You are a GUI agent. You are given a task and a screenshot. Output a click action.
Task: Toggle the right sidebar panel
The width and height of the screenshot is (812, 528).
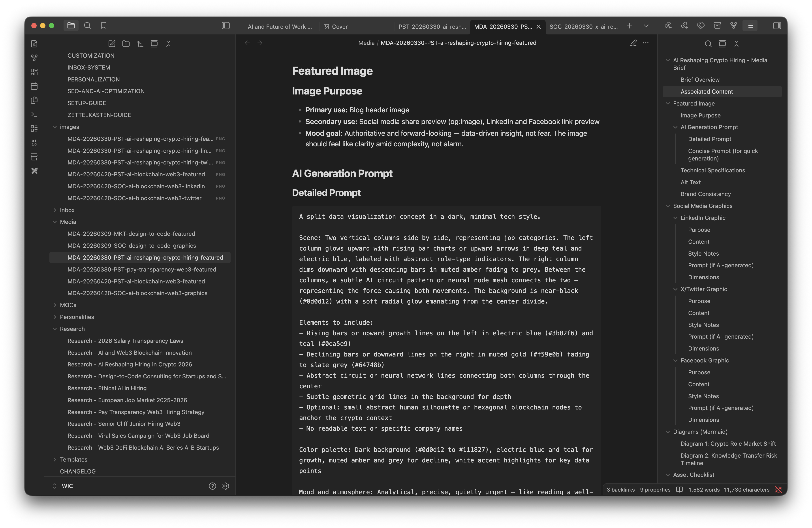click(x=777, y=26)
